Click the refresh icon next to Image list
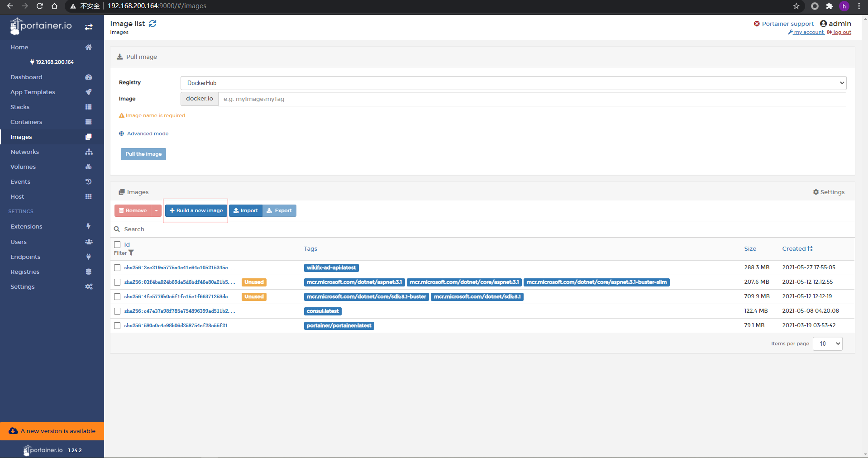The height and width of the screenshot is (458, 868). [153, 24]
